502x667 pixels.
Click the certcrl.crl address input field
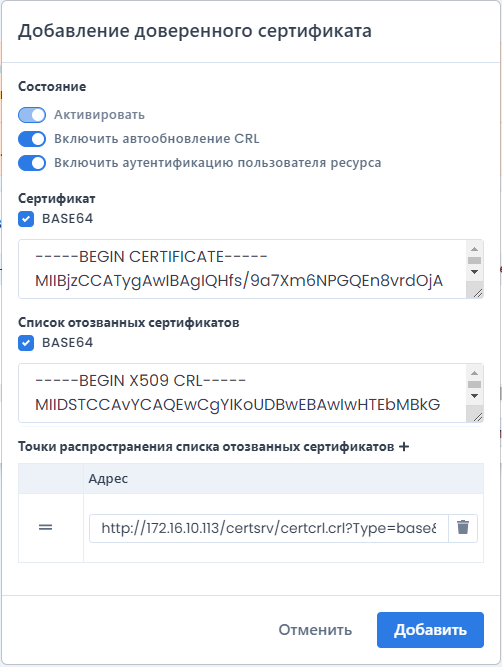[x=269, y=528]
